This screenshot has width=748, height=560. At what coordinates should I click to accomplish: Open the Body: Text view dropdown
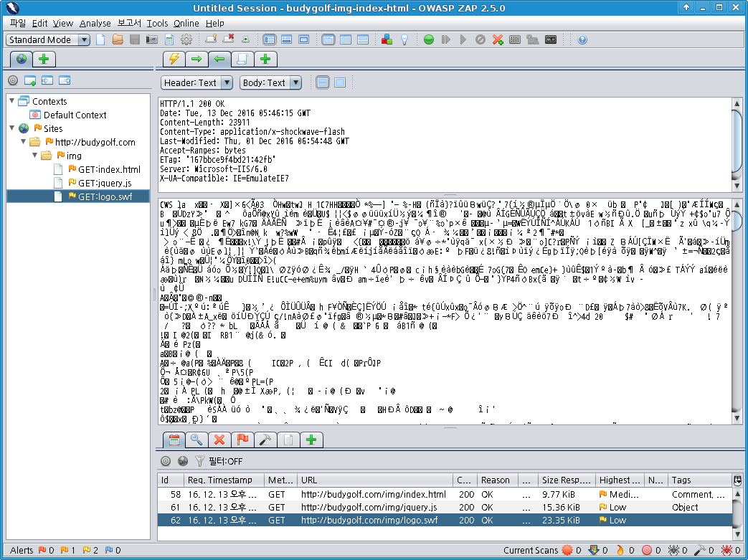pos(270,82)
